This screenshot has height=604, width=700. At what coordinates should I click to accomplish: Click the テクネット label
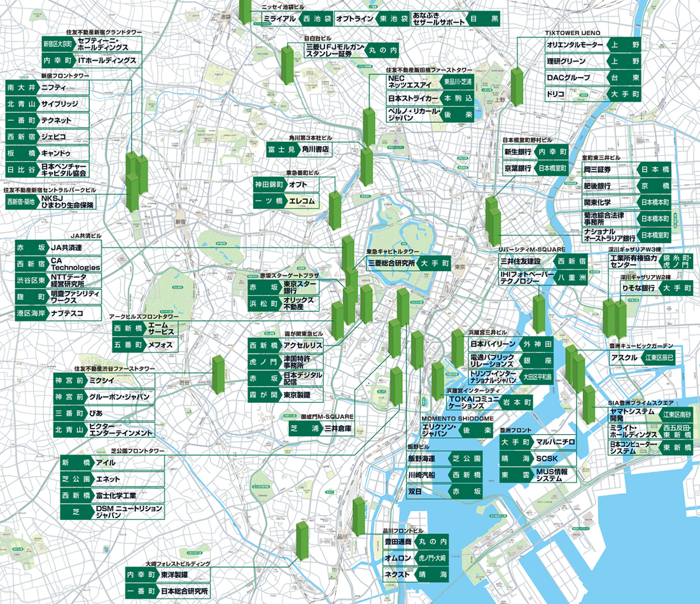coord(56,120)
